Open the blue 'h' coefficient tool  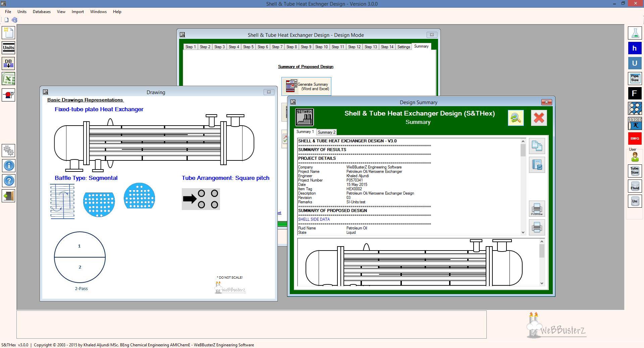[x=635, y=48]
